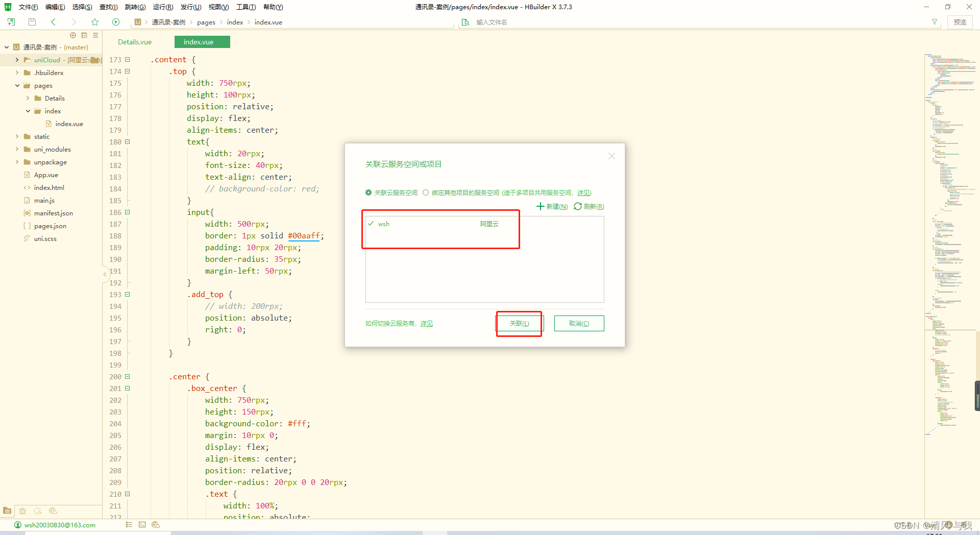Open the 文件(F) menu

(28, 7)
